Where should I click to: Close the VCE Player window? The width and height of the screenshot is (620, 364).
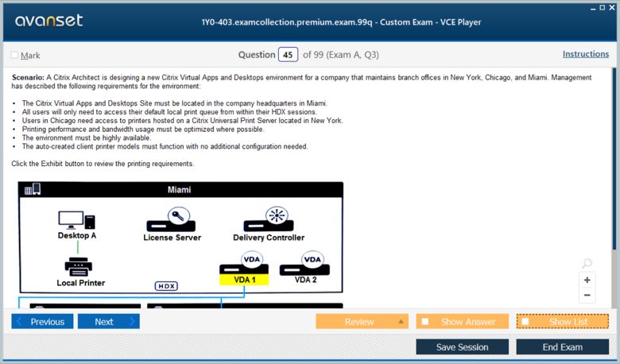(x=612, y=7)
